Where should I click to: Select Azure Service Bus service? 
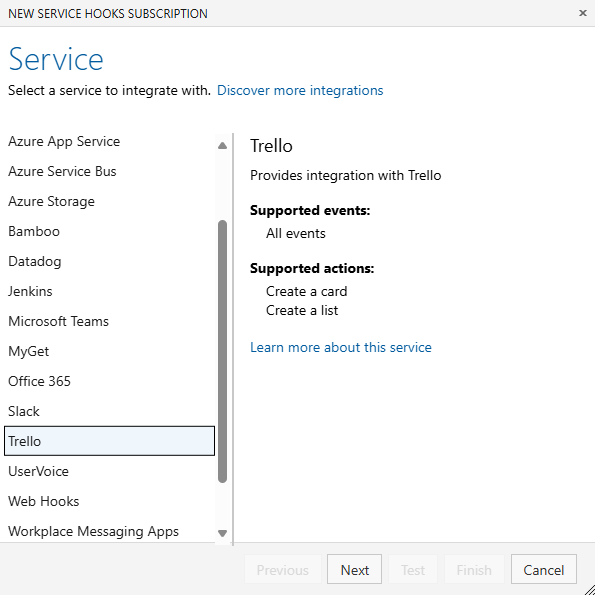pos(109,171)
